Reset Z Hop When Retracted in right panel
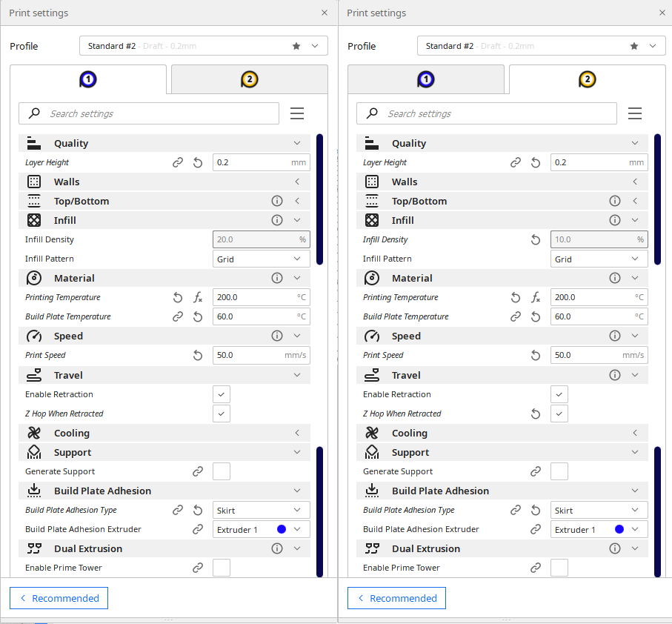The width and height of the screenshot is (672, 624). point(535,414)
